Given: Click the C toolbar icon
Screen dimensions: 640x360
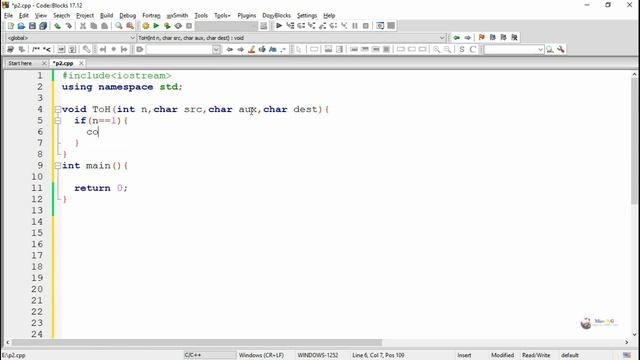Looking at the screenshot, I should (473, 49).
